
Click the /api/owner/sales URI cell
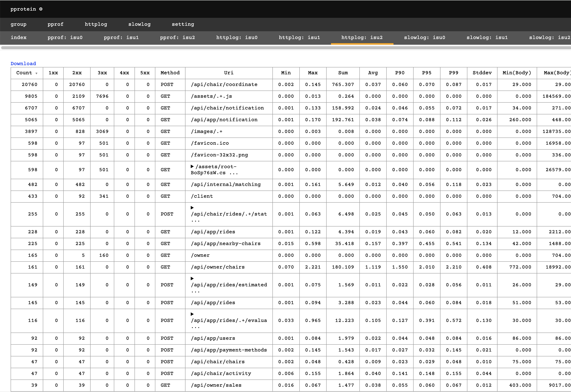coord(229,386)
